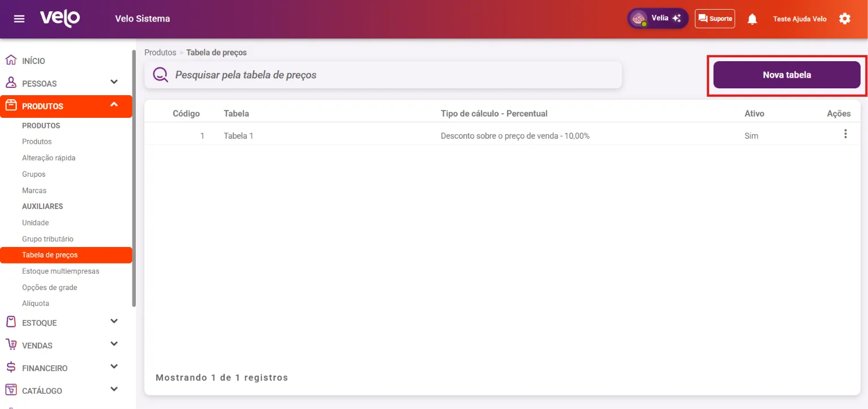The width and height of the screenshot is (868, 409).
Task: Click the Ações column header
Action: [x=839, y=113]
